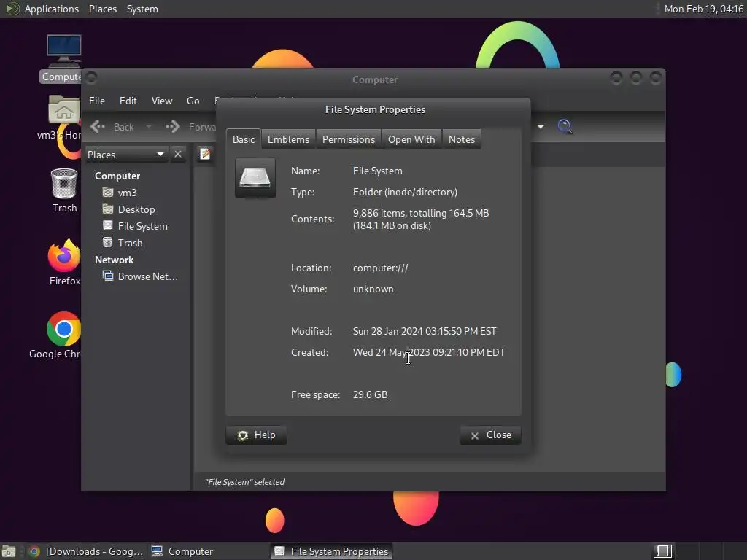Open the Go menu in Computer window

tap(193, 101)
